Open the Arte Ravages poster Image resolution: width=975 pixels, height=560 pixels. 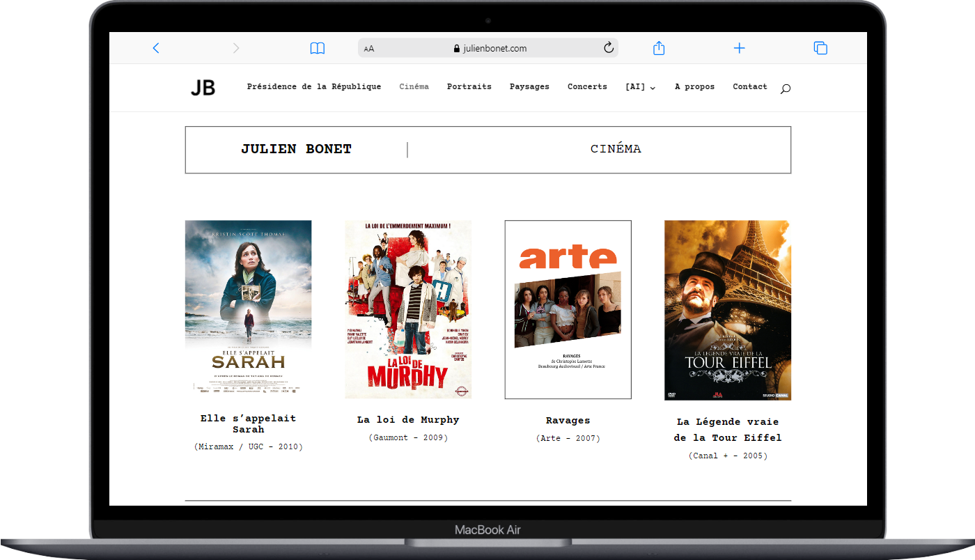[x=568, y=310]
